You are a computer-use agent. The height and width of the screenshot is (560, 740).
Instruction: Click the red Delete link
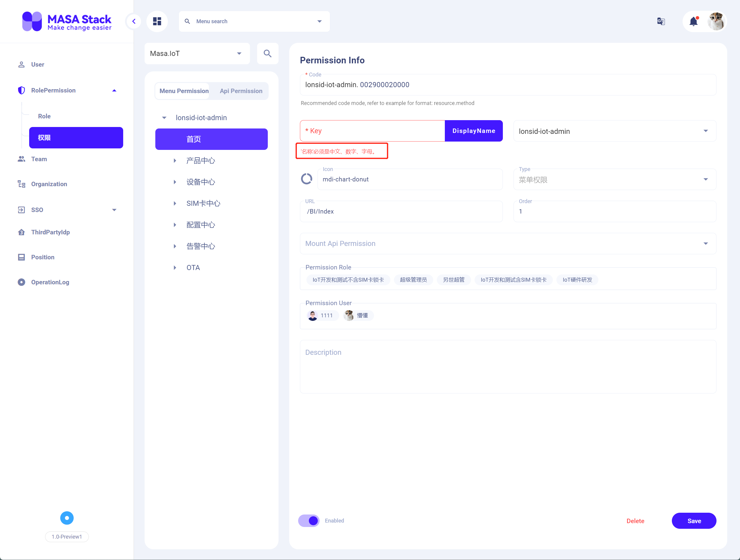(635, 520)
